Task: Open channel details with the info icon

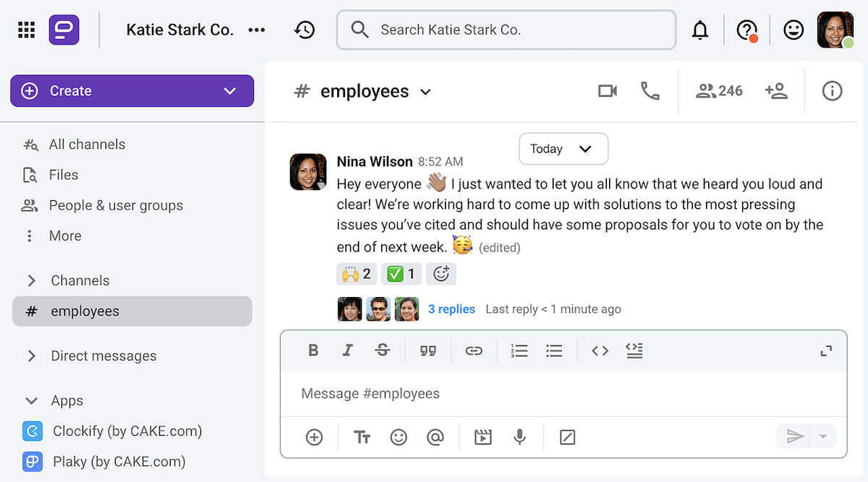Action: [x=832, y=90]
